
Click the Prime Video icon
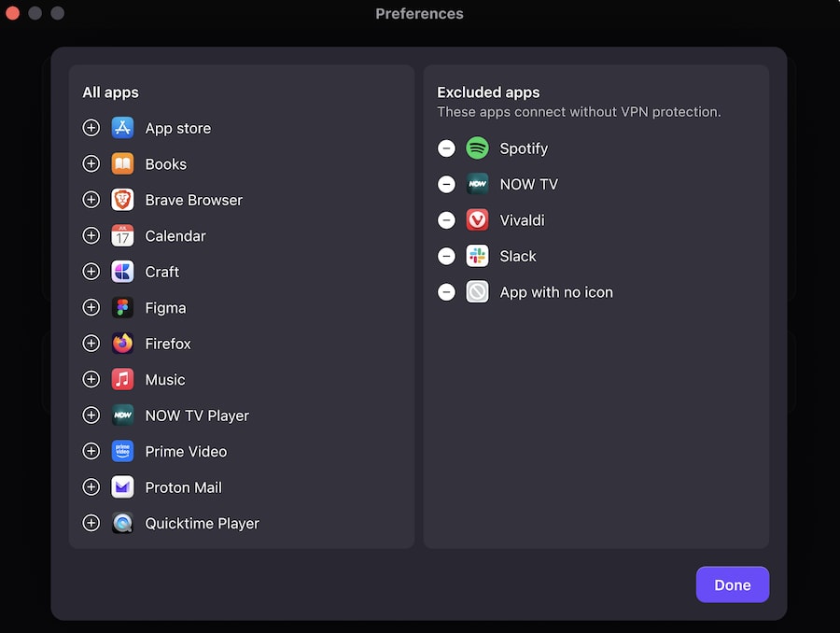pos(122,451)
